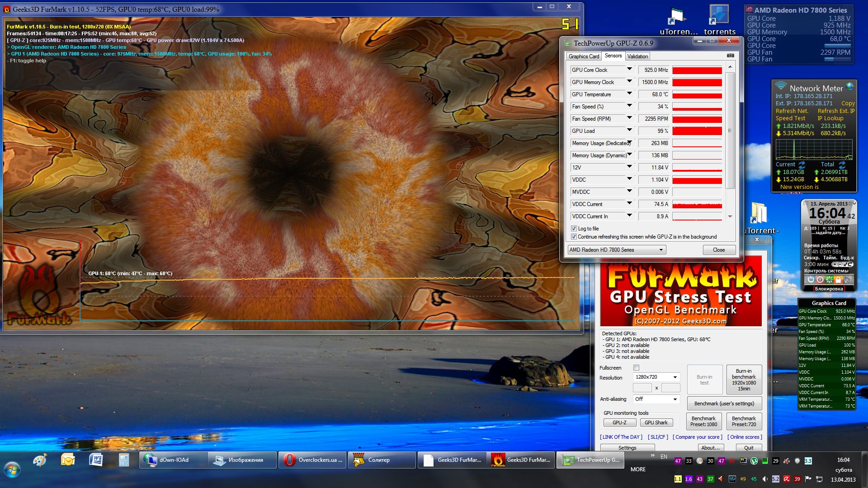This screenshot has width=868, height=488.
Task: Open the AMD Radeon HD 7800 Series device dropdown
Action: tap(617, 250)
